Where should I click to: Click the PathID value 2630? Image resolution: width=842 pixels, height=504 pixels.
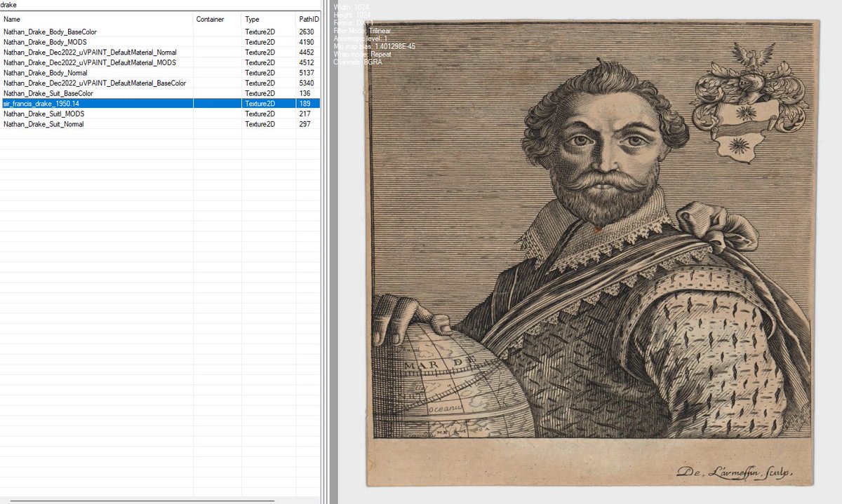point(307,32)
